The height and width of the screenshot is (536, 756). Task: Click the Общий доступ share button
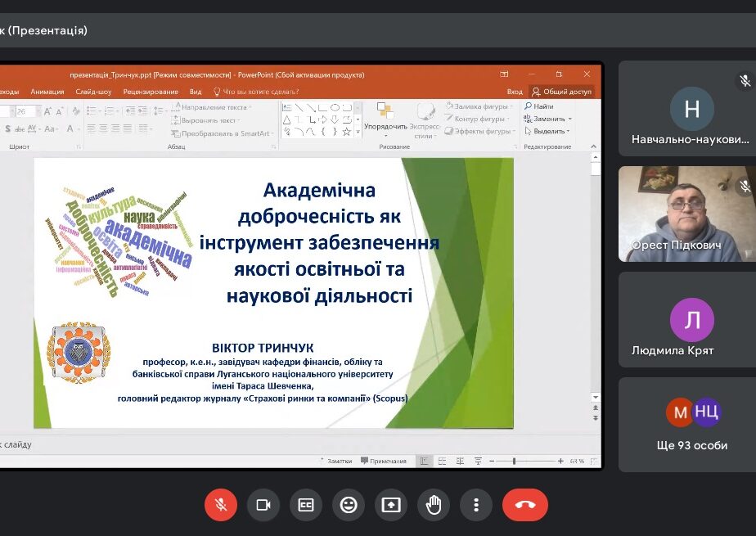pos(562,92)
